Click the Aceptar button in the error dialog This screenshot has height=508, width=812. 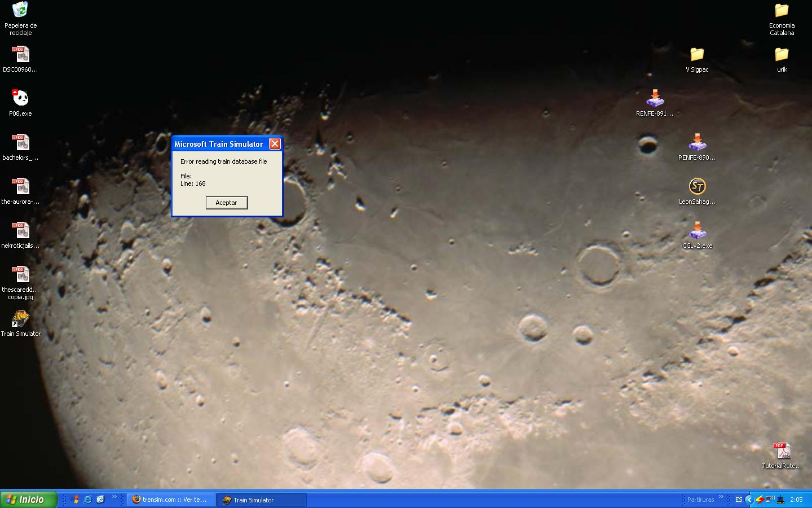226,203
